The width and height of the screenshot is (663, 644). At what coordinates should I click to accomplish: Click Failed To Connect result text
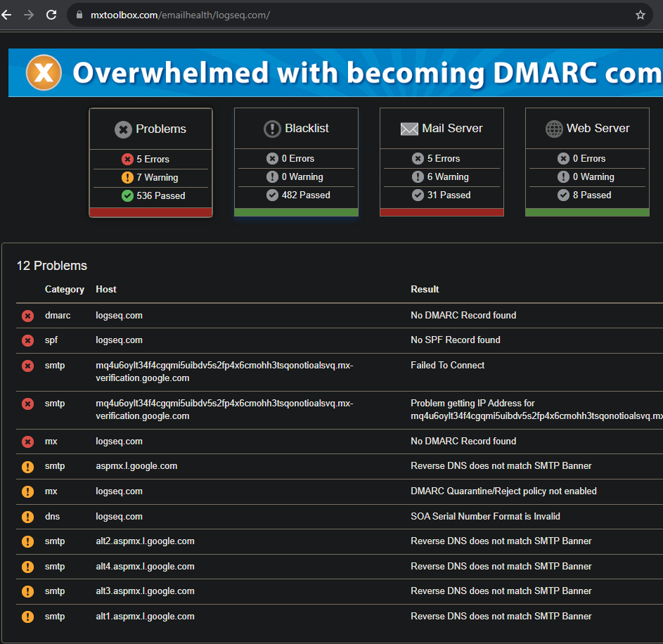[x=447, y=366]
